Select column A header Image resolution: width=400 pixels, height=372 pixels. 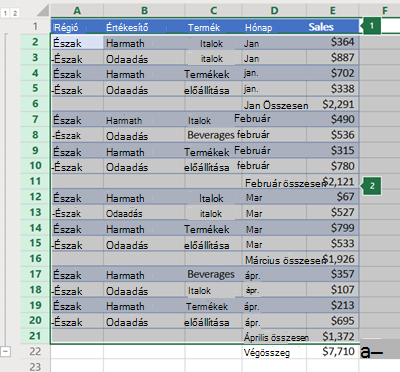[77, 11]
